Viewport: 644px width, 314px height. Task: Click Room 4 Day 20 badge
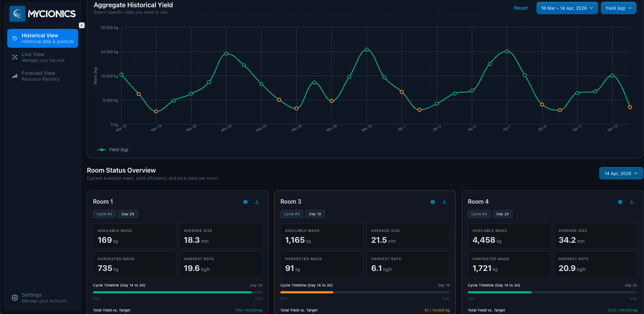point(503,214)
